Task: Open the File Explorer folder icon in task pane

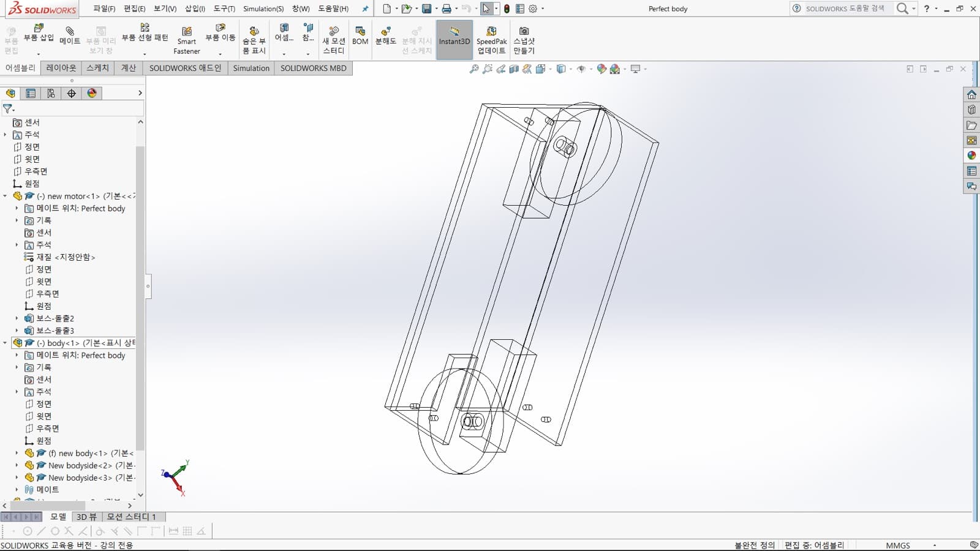Action: (971, 125)
